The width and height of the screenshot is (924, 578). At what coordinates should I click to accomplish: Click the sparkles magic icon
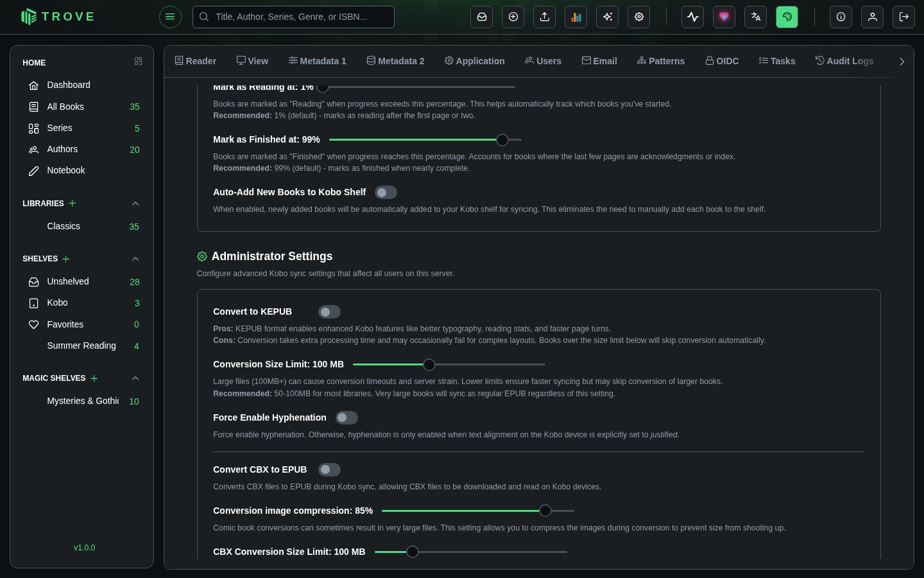[x=608, y=17]
